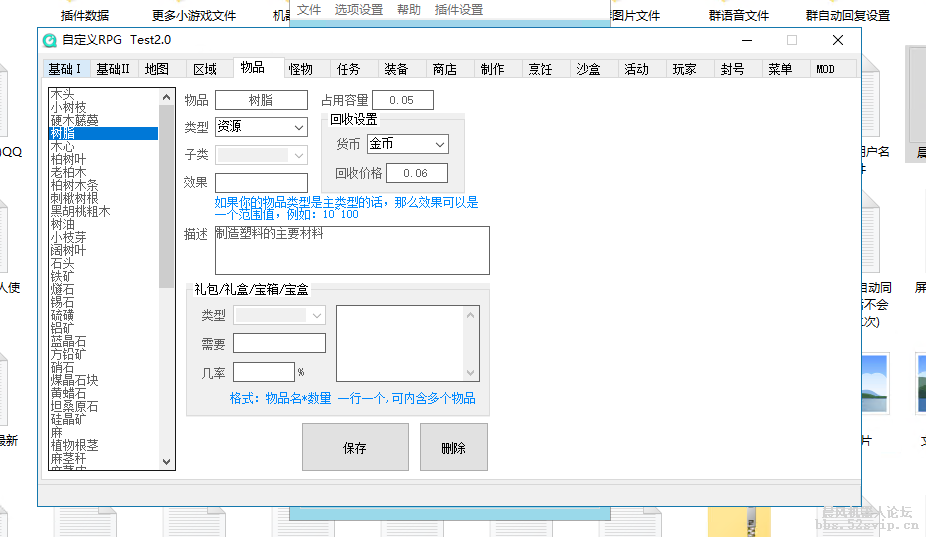Open 选项设置 menu in background window
The image size is (926, 537).
(x=359, y=10)
